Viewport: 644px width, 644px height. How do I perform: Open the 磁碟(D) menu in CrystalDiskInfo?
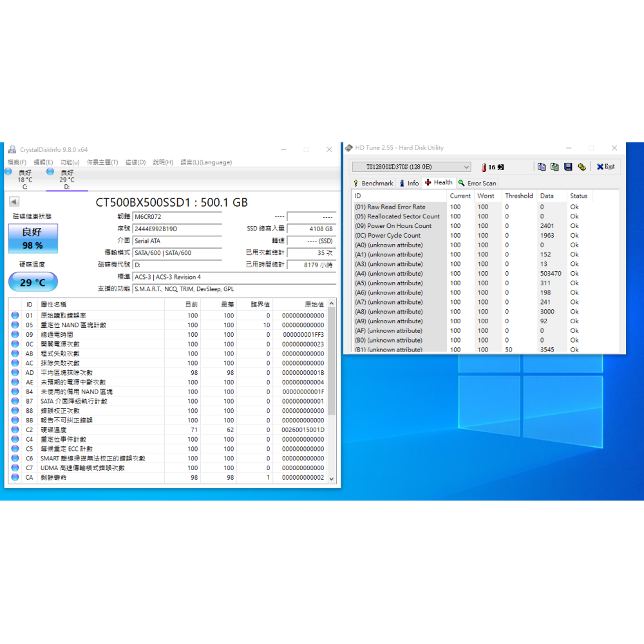click(135, 162)
